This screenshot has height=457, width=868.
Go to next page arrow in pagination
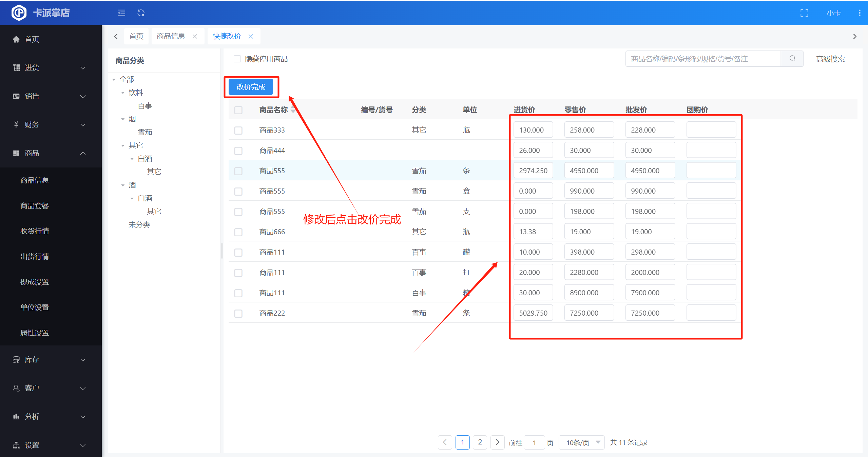click(497, 442)
